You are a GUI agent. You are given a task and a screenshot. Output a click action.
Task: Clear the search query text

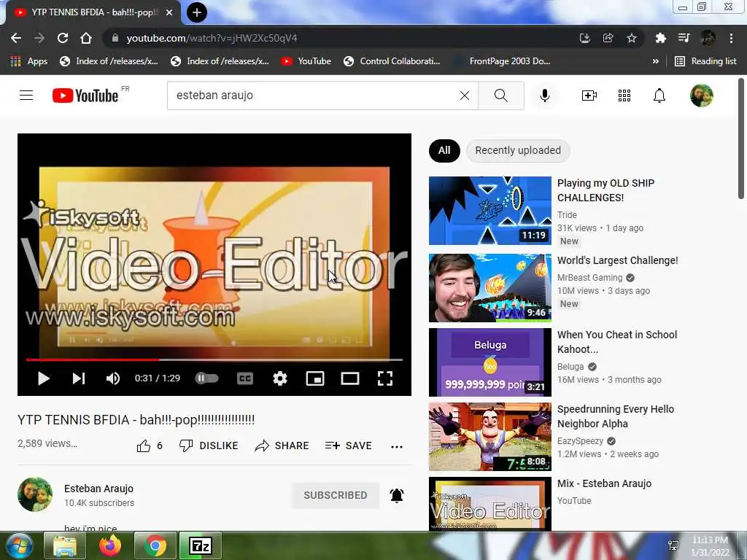coord(465,96)
